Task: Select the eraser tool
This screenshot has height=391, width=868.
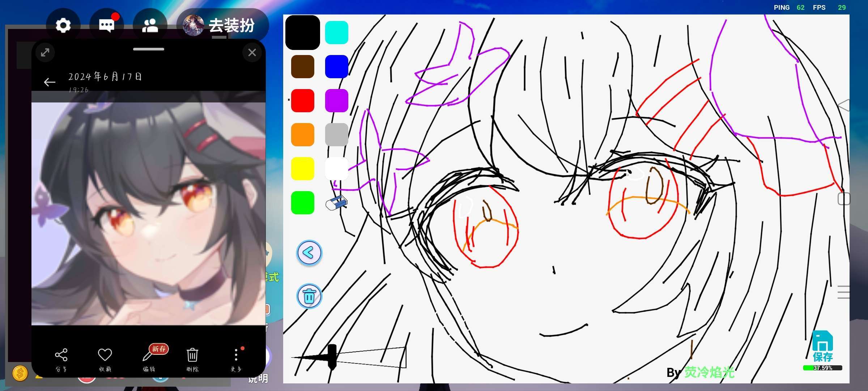Action: pos(336,203)
